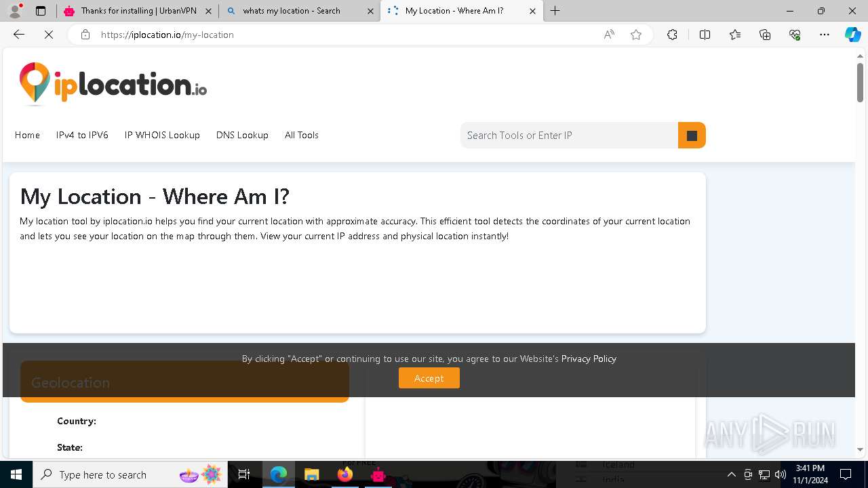Open the Favorites list
The image size is (868, 488).
click(735, 35)
